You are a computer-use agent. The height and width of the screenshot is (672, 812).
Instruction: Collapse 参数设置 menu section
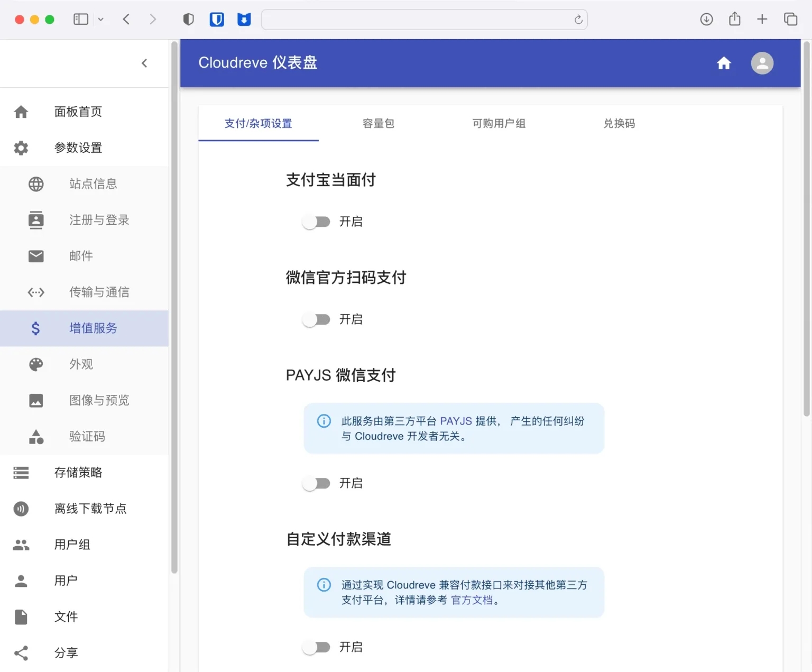[85, 148]
